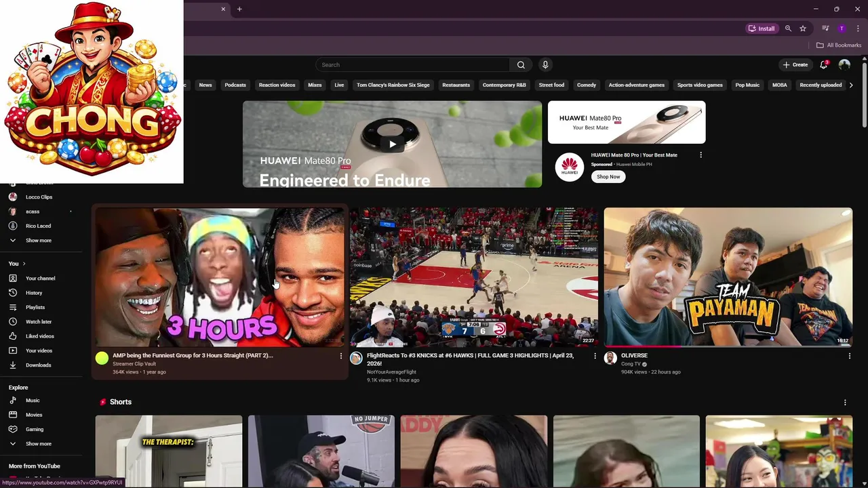This screenshot has height=488, width=868.
Task: Play the Huawei Mate80 Pro ad video
Action: [393, 144]
